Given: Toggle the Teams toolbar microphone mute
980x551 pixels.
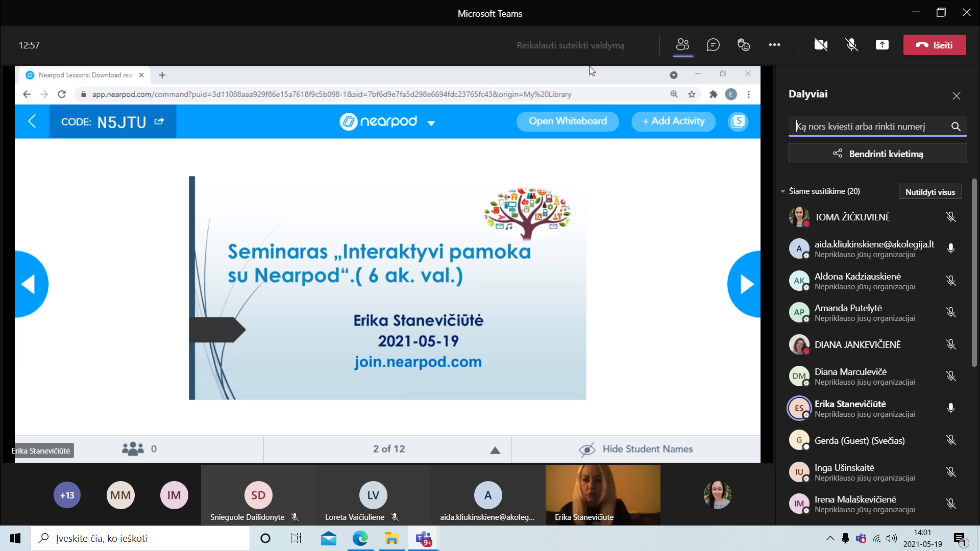Looking at the screenshot, I should pos(851,45).
